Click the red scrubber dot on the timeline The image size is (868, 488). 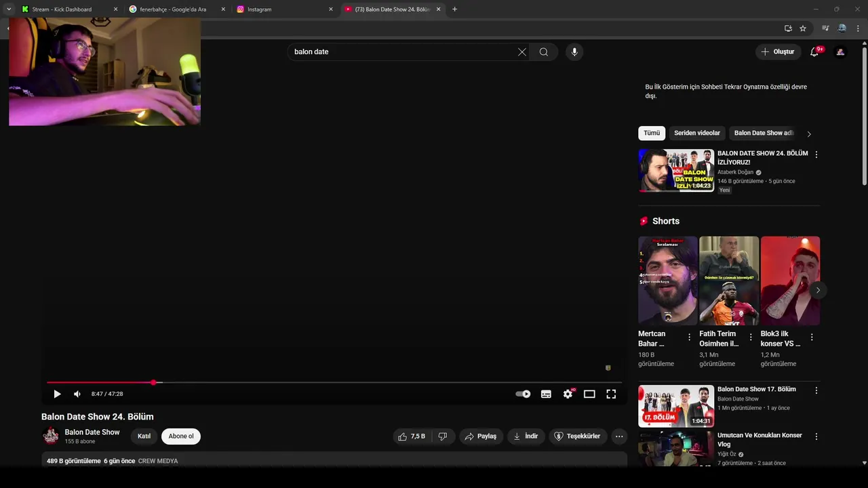(154, 383)
